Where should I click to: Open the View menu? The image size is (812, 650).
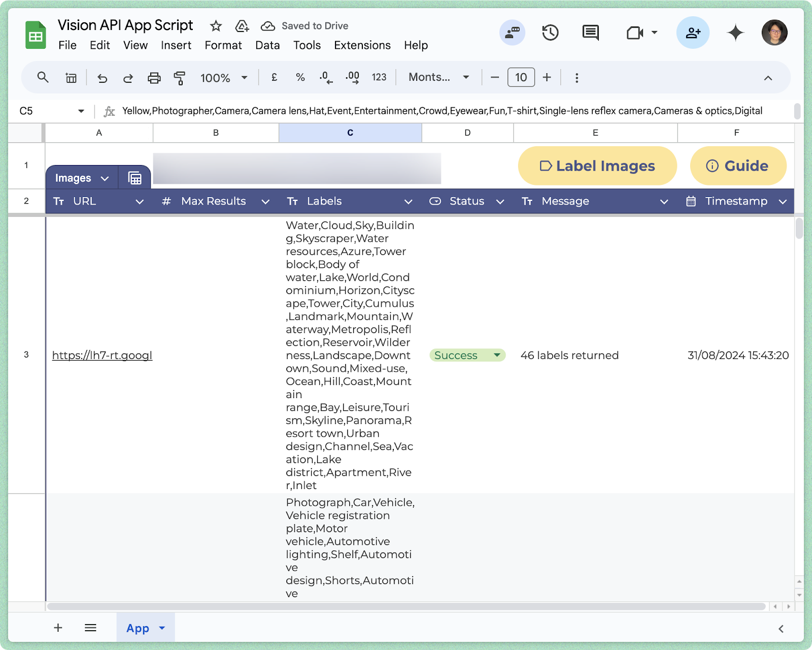[x=136, y=45]
